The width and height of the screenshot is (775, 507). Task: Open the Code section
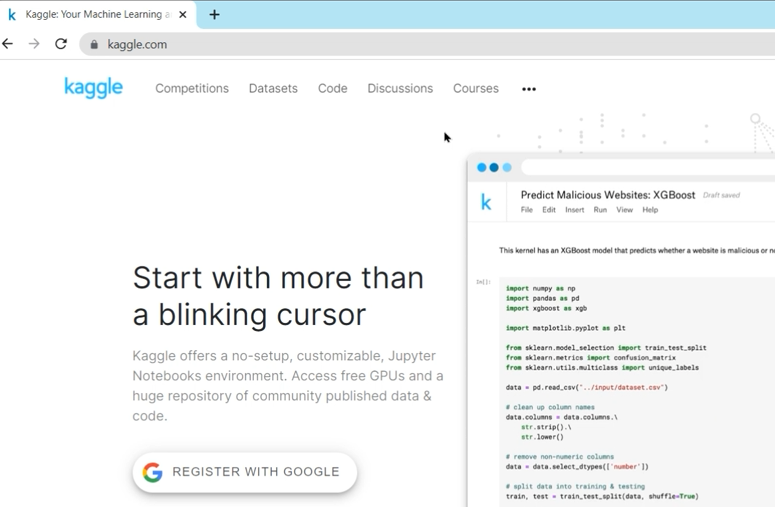coord(333,89)
